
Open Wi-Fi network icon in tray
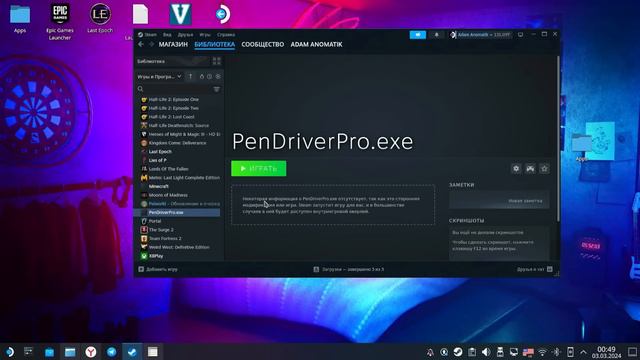(542, 352)
